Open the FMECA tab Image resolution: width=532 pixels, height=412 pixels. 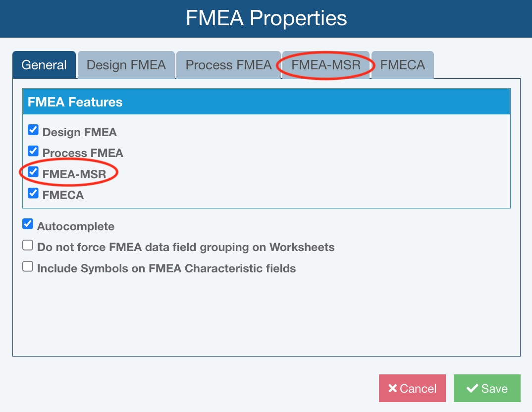pyautogui.click(x=402, y=65)
